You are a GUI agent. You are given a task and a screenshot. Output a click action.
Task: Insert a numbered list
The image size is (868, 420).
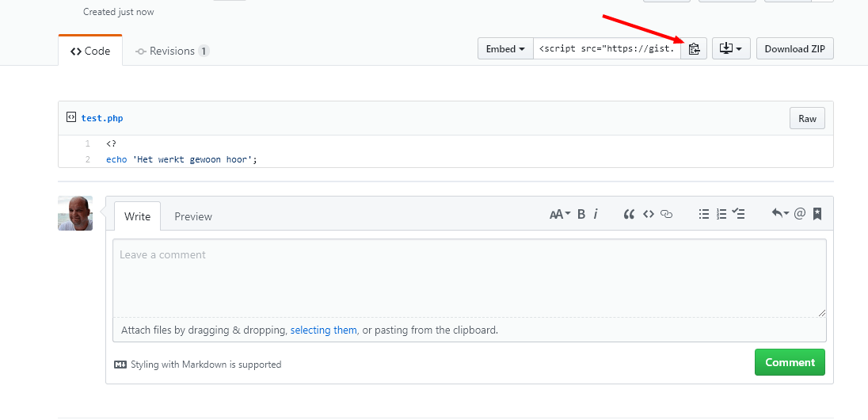(721, 214)
